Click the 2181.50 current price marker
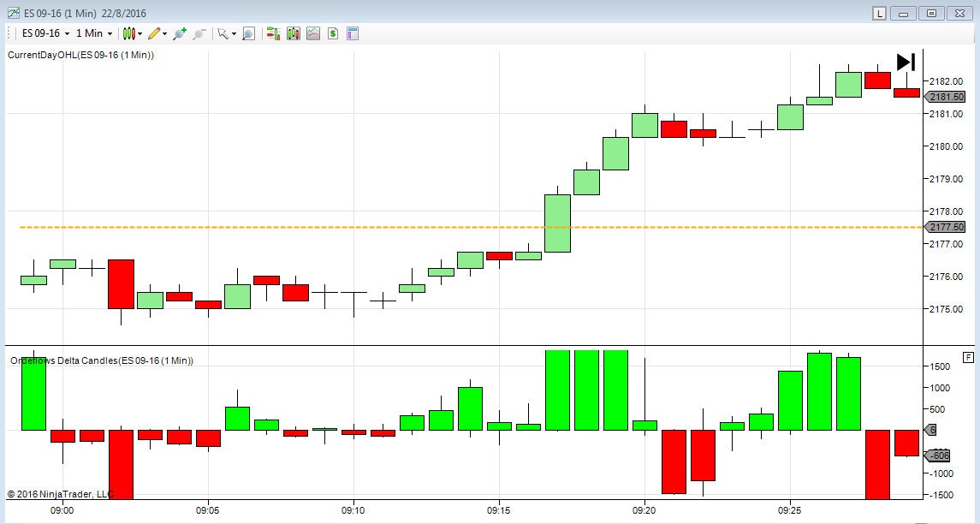The image size is (980, 524). pos(945,97)
